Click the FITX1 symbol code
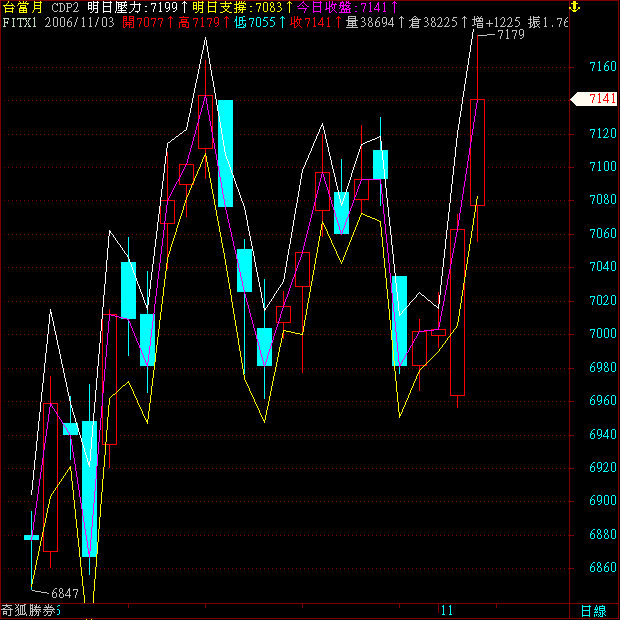The image size is (620, 620). tap(20, 21)
